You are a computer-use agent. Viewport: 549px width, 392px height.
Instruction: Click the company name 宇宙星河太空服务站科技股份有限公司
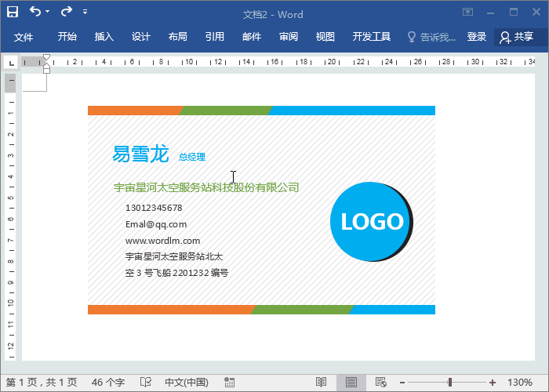[206, 187]
